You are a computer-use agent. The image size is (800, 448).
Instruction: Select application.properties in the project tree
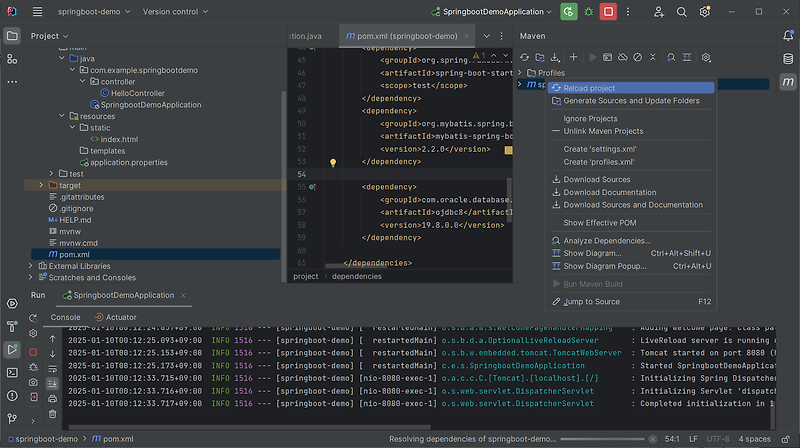pos(128,162)
